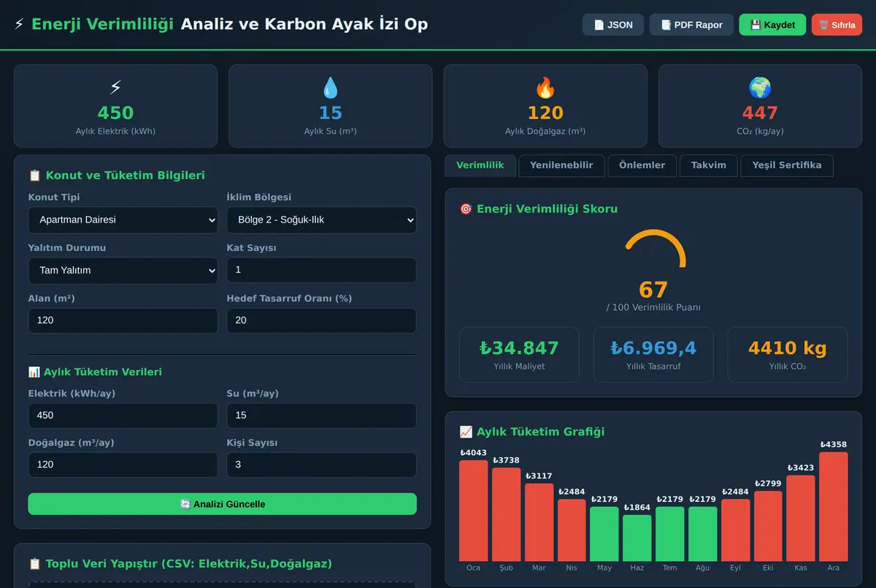Switch to the Yenilenebilir tab
Image resolution: width=876 pixels, height=588 pixels.
coord(561,166)
